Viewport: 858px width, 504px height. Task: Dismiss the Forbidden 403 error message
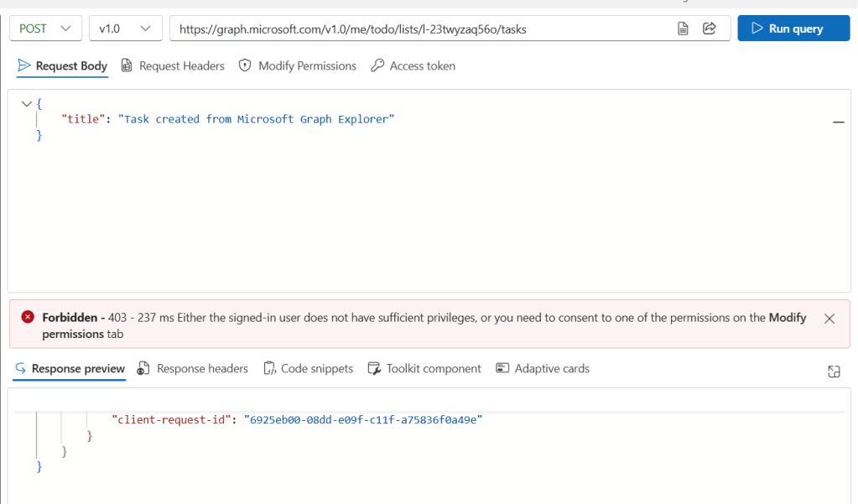click(829, 319)
